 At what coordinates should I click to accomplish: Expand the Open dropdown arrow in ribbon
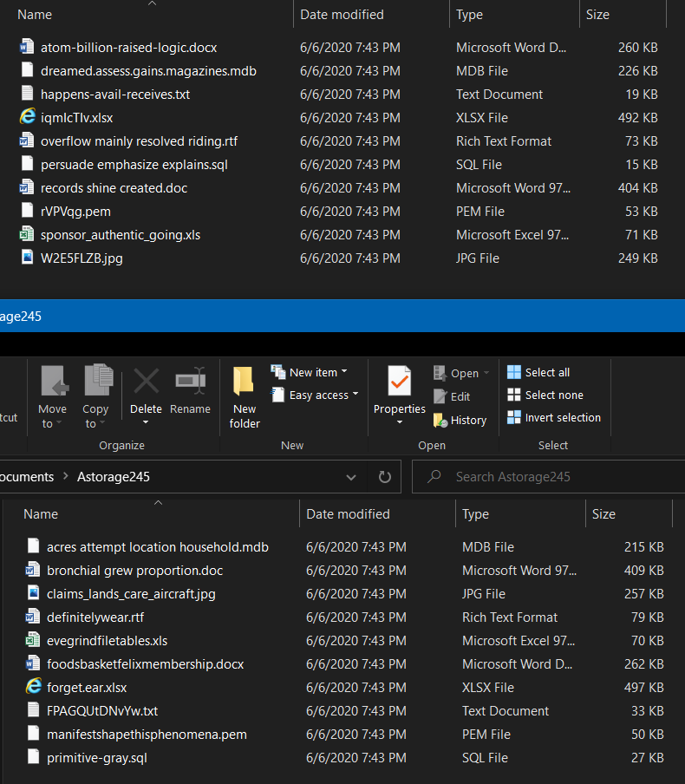[486, 373]
